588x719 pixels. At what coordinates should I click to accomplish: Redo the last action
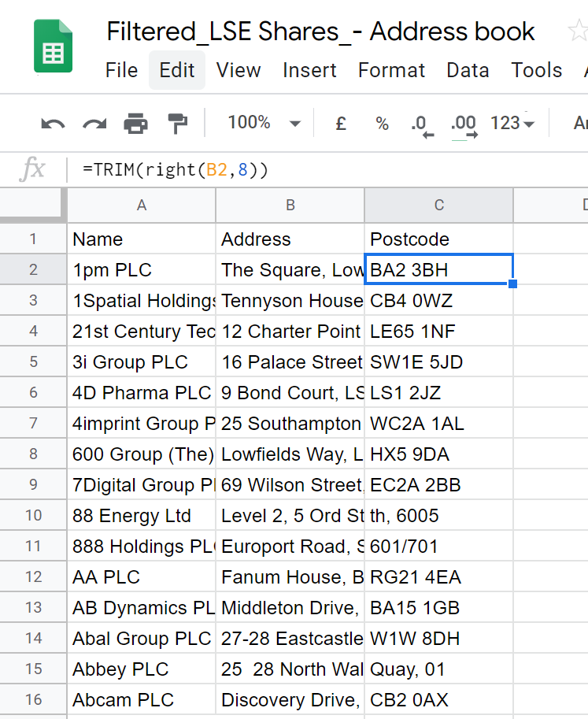94,124
